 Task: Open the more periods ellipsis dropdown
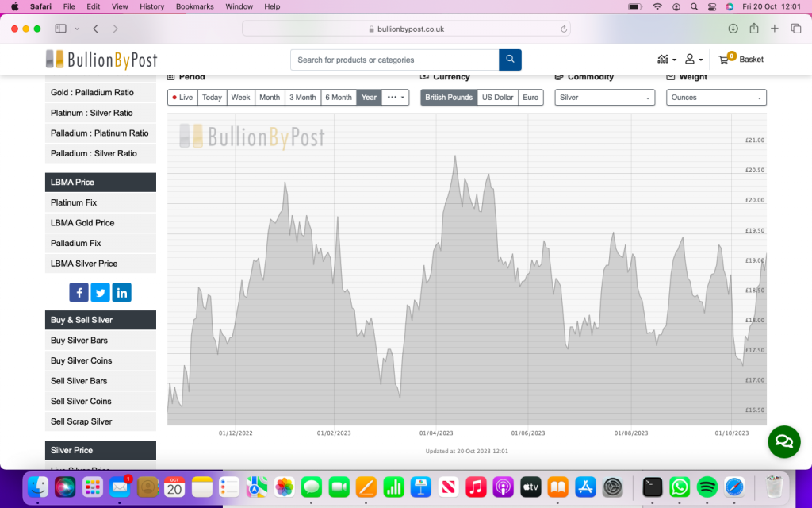point(396,98)
